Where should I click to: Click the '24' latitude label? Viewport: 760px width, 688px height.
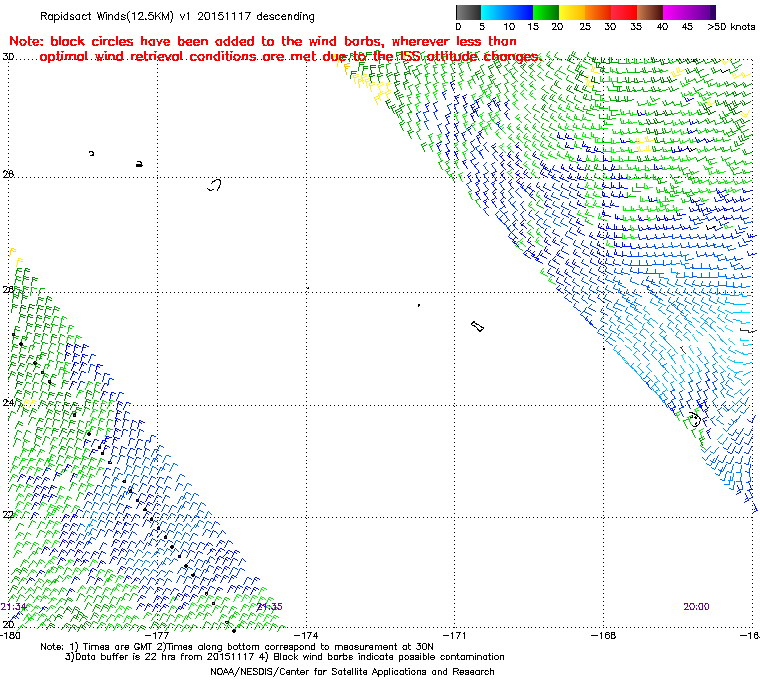[8, 402]
